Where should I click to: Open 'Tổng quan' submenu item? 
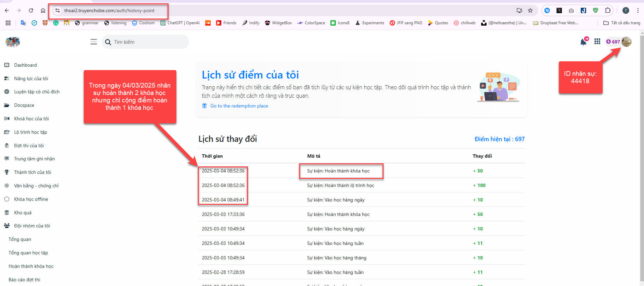[20, 239]
